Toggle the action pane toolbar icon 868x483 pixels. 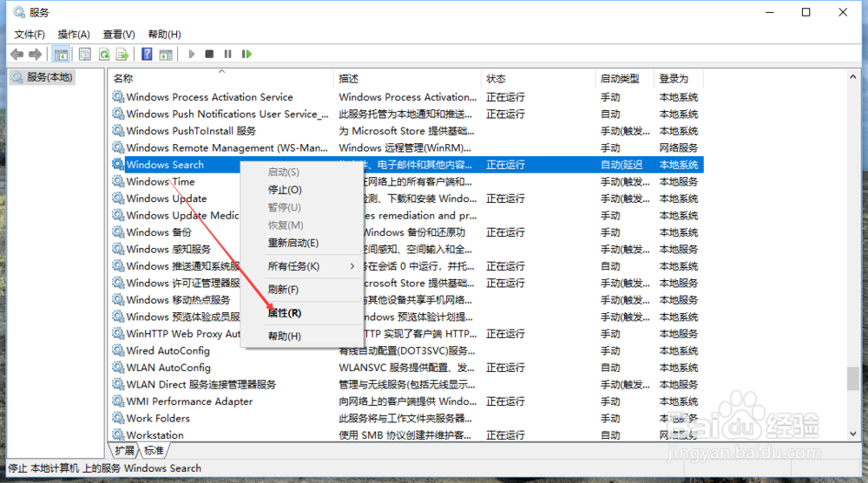tap(166, 55)
